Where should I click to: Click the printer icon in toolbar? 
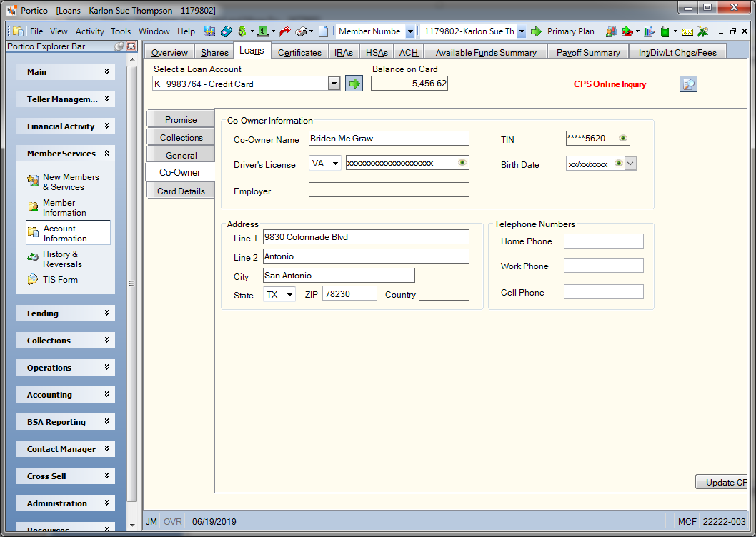click(301, 31)
